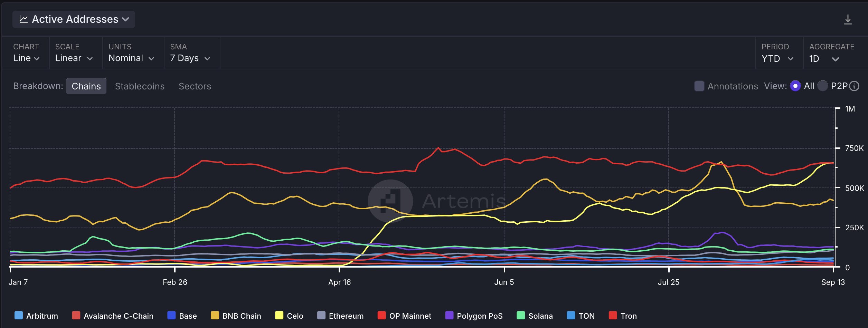Click the Base legend color icon
868x328 pixels.
[171, 316]
